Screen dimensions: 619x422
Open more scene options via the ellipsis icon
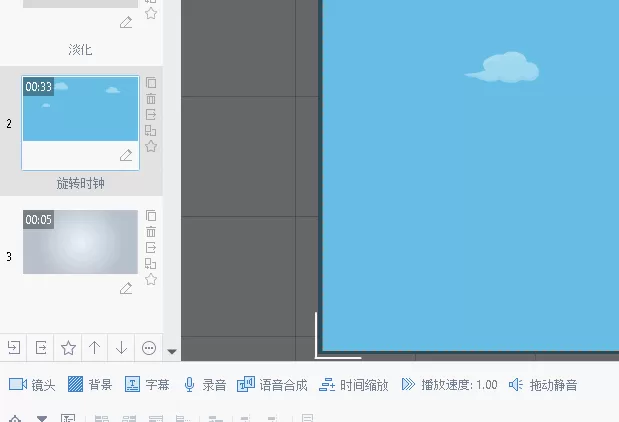149,348
